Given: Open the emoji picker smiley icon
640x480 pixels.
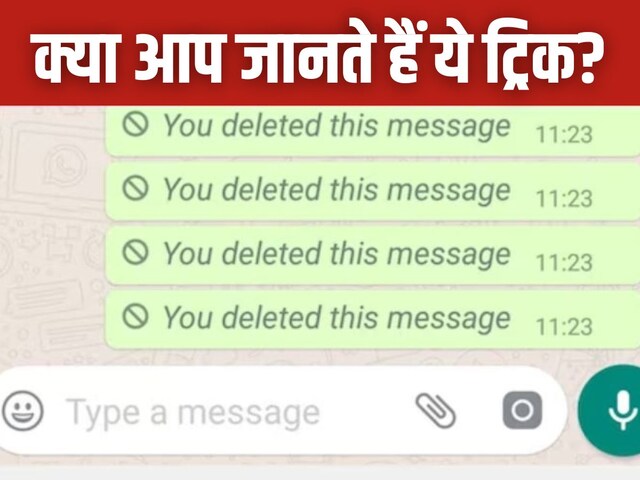Looking at the screenshot, I should (22, 411).
